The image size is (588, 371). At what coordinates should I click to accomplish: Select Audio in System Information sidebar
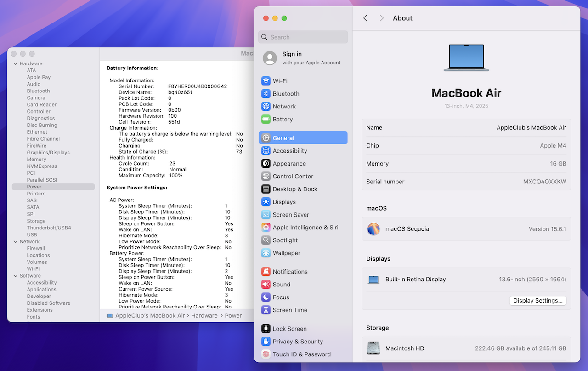tap(34, 85)
